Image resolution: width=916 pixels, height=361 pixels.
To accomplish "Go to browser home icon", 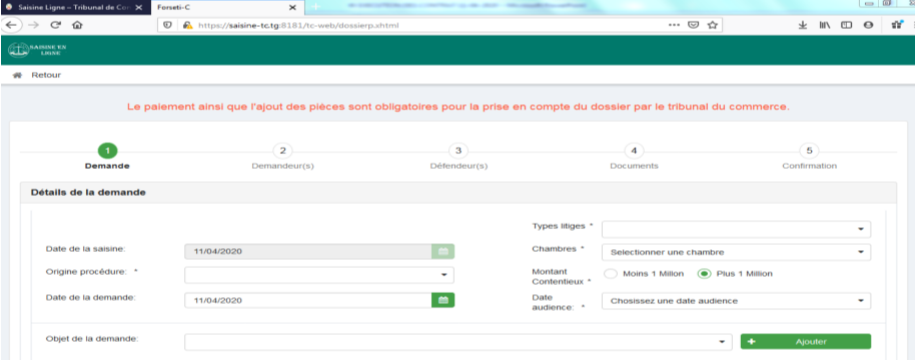I will [x=77, y=25].
